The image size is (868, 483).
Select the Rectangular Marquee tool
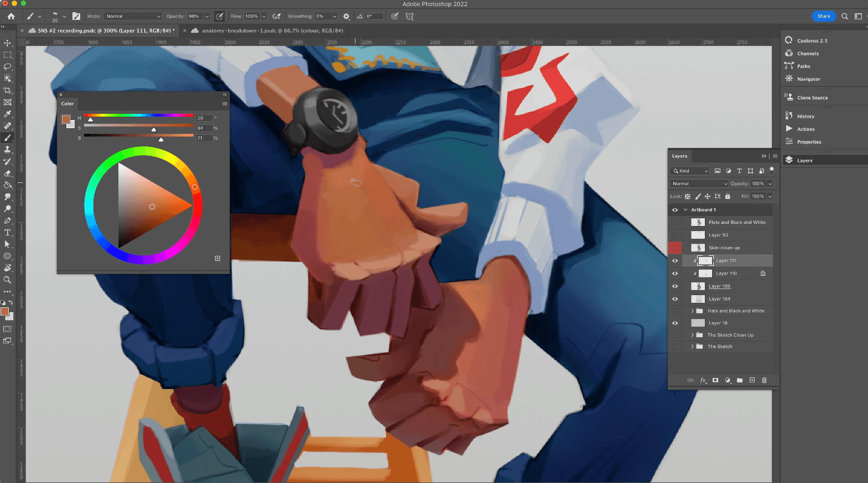pyautogui.click(x=8, y=55)
